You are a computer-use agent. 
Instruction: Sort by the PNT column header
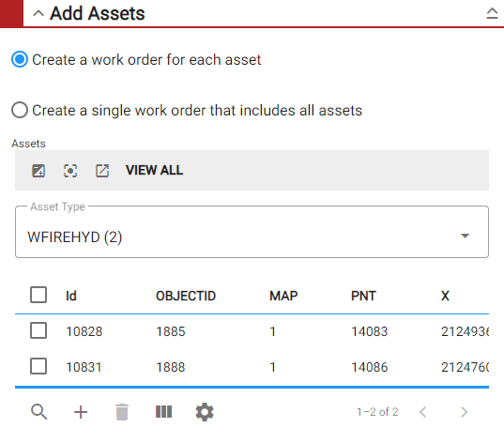[363, 296]
